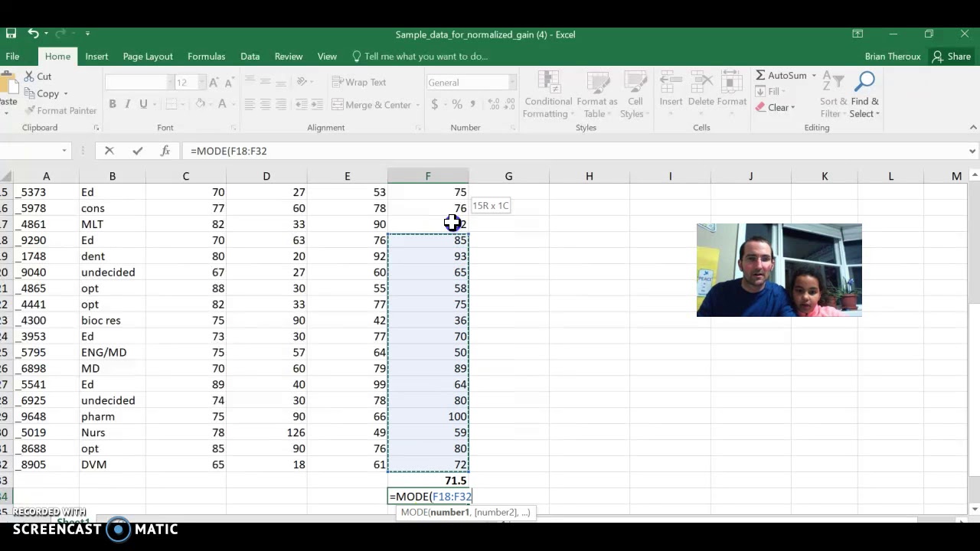Cut the selection with the scissors icon
The width and height of the screenshot is (980, 551).
pos(38,77)
